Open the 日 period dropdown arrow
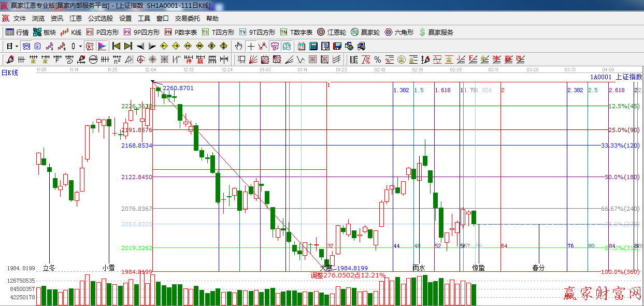This screenshot has height=306, width=644. point(17,46)
